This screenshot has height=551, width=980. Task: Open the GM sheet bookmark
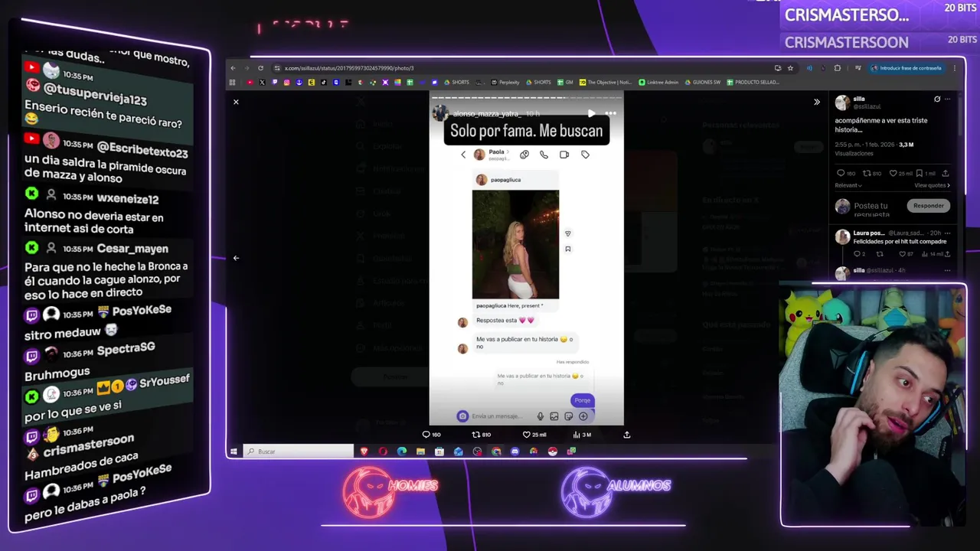point(565,82)
